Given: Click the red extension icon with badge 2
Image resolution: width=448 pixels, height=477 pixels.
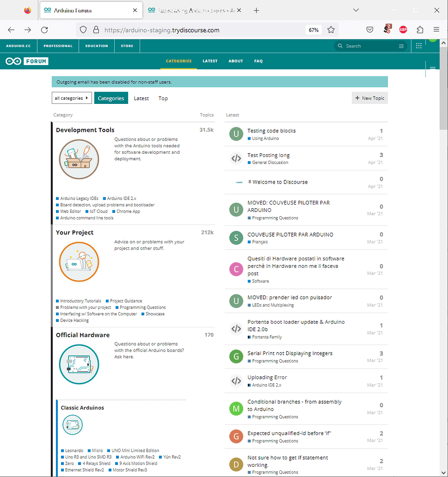Looking at the screenshot, I should tap(387, 29).
